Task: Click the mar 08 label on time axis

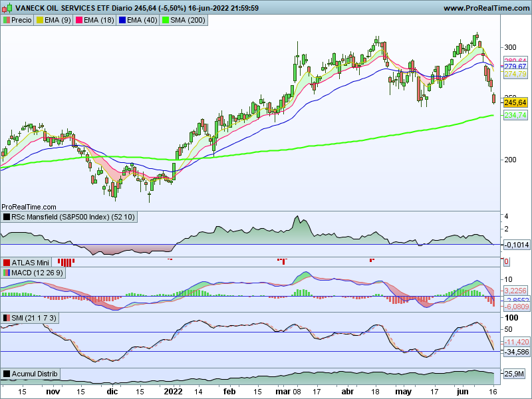Action: (288, 392)
